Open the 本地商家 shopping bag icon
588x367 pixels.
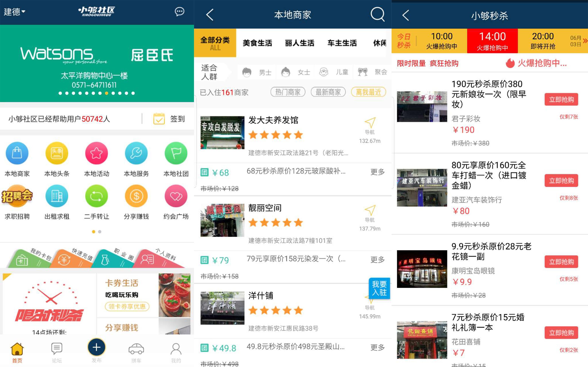(x=17, y=153)
